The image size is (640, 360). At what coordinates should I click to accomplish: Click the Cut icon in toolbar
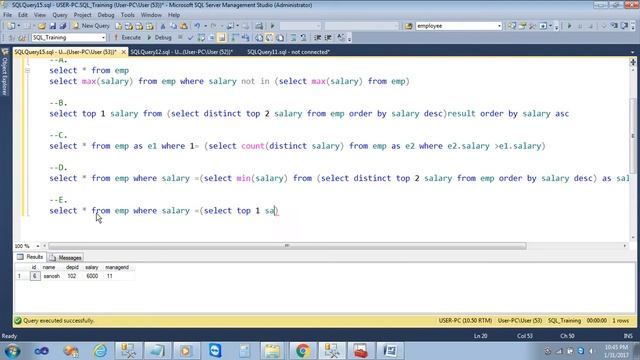(163, 26)
